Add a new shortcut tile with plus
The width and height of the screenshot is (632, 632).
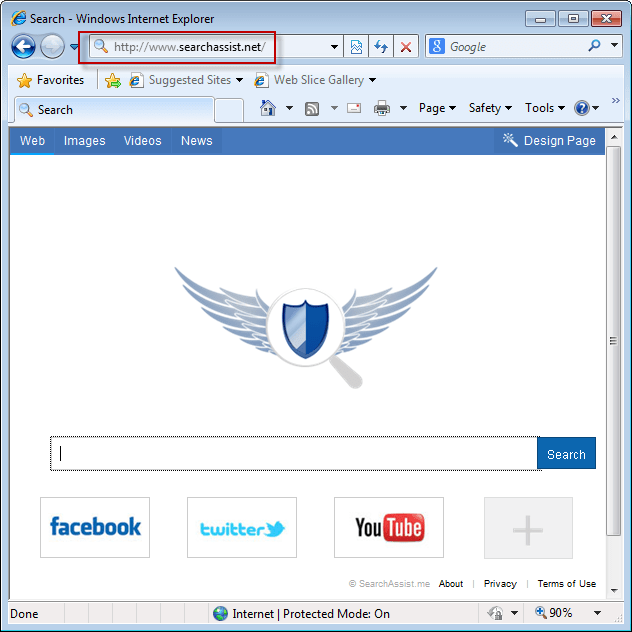point(528,528)
